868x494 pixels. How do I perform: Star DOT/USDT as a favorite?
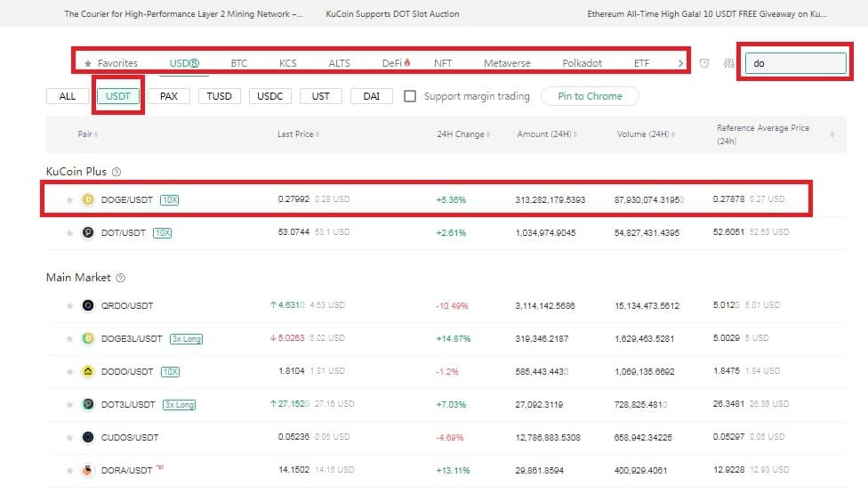[x=69, y=232]
